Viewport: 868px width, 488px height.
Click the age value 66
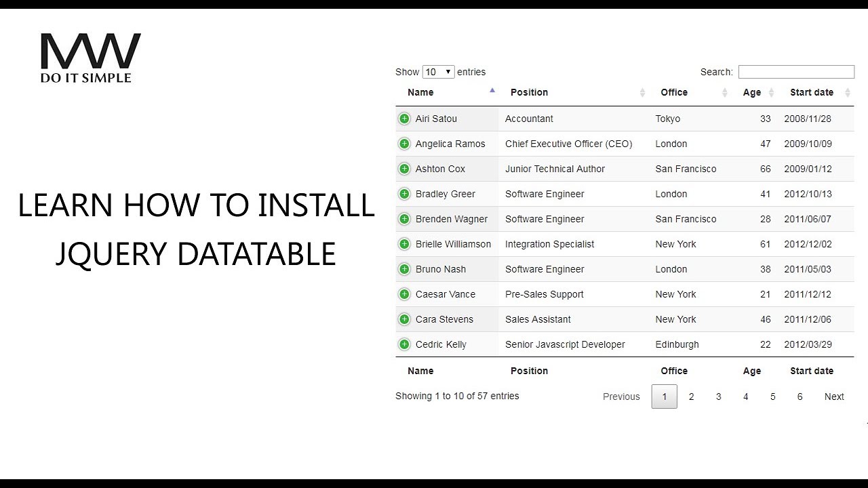(766, 169)
